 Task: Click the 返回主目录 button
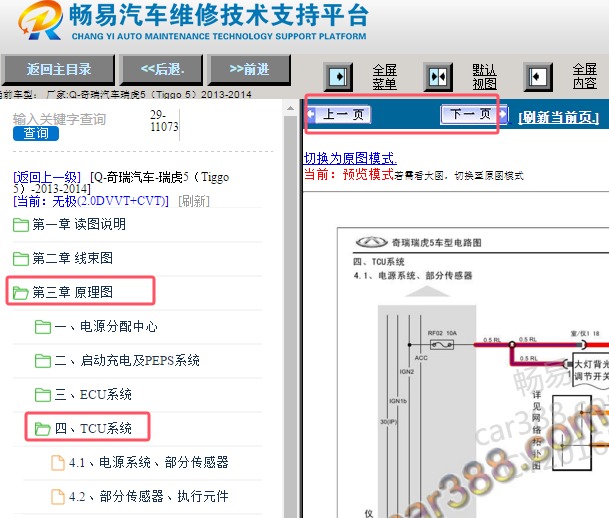58,70
